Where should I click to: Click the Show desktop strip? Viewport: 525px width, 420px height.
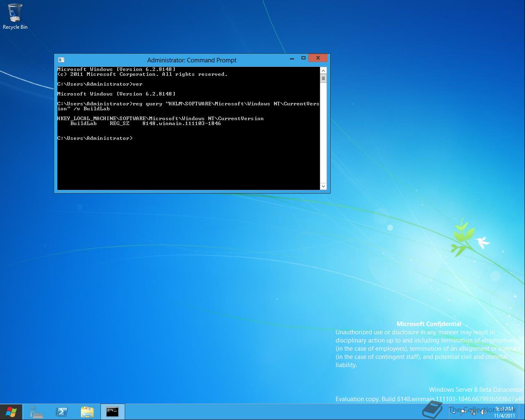click(x=522, y=412)
